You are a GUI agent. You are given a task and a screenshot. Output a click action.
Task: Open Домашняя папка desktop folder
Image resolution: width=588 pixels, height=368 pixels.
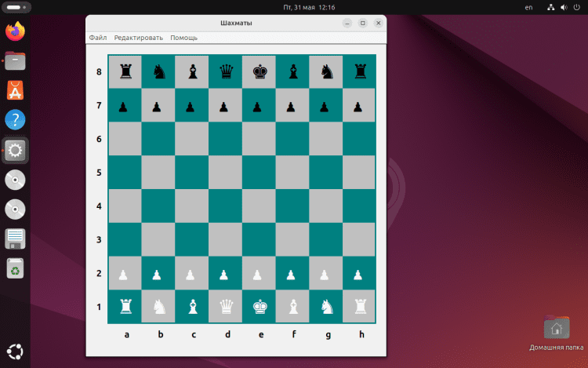tap(557, 333)
